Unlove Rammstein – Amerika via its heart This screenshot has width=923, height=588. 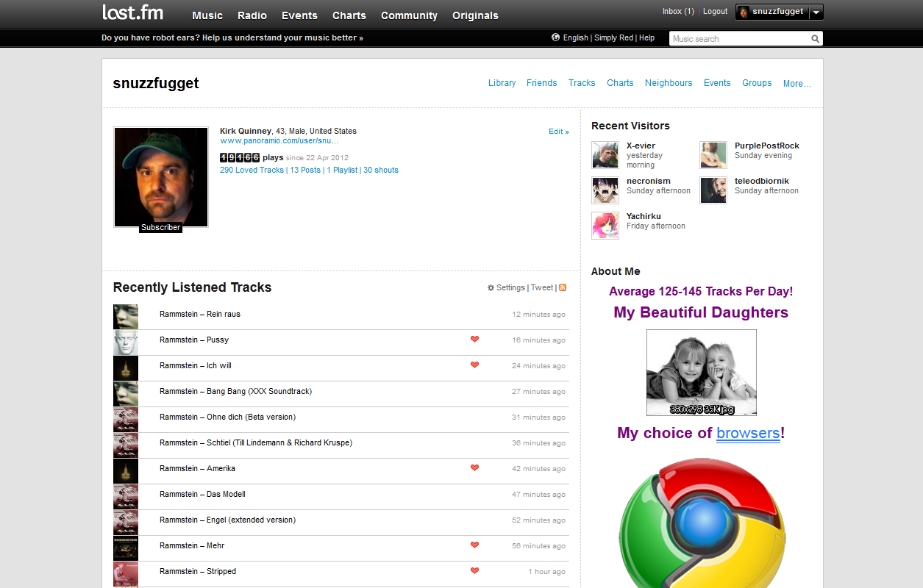pyautogui.click(x=474, y=468)
